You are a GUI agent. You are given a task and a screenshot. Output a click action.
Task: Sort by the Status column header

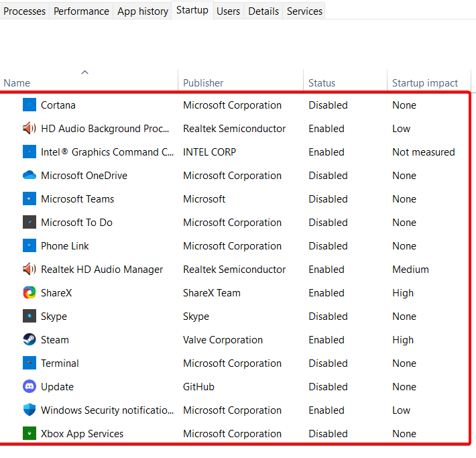(322, 83)
